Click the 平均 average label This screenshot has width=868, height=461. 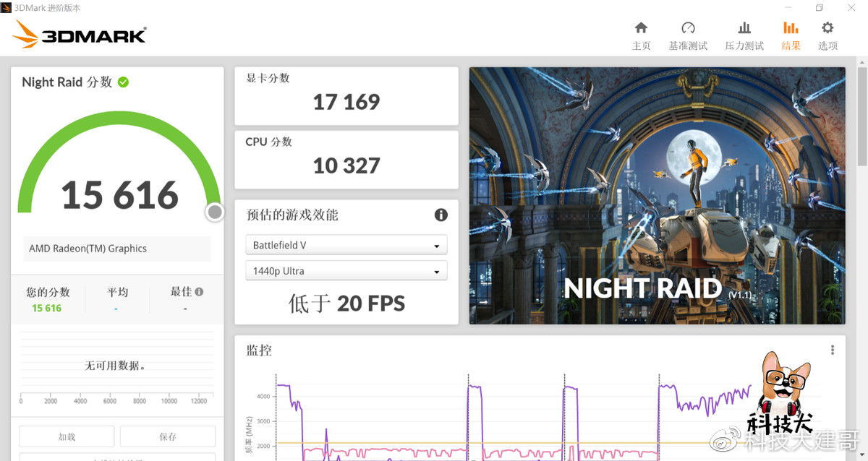tap(117, 292)
